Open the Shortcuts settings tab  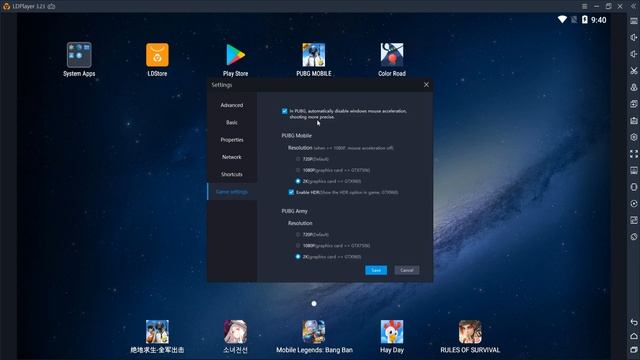232,174
